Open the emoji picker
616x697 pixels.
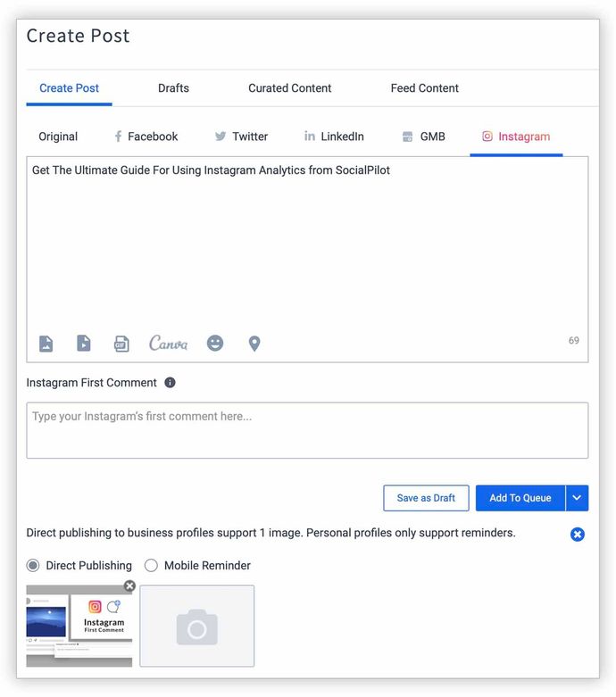click(x=215, y=343)
